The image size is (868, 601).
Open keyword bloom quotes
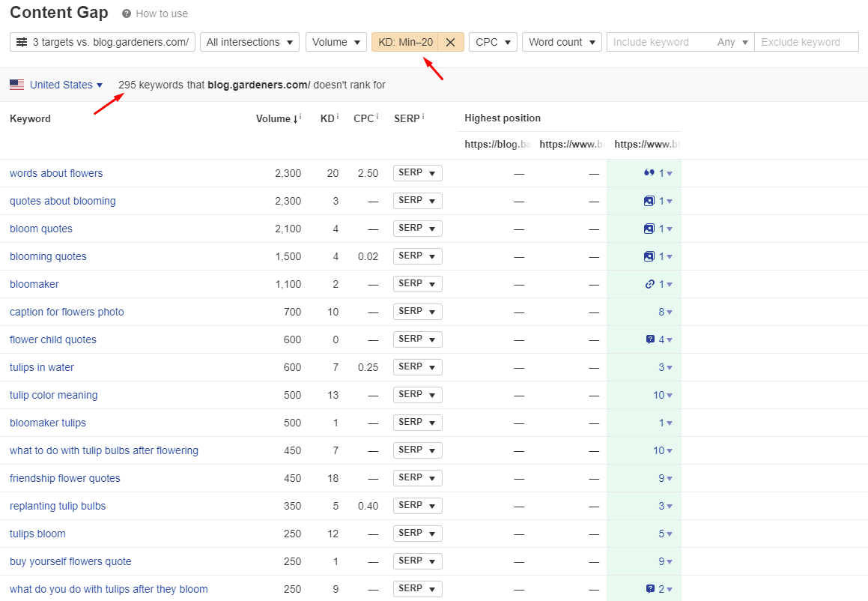[x=41, y=229]
